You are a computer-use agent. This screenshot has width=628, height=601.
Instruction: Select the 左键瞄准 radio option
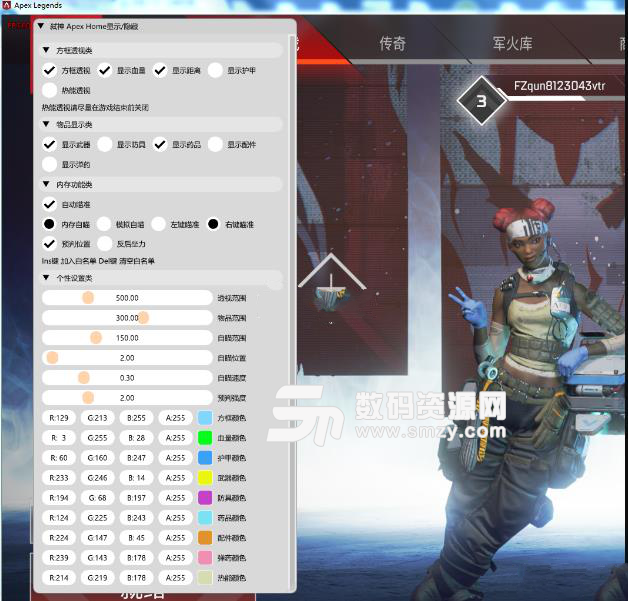(158, 224)
